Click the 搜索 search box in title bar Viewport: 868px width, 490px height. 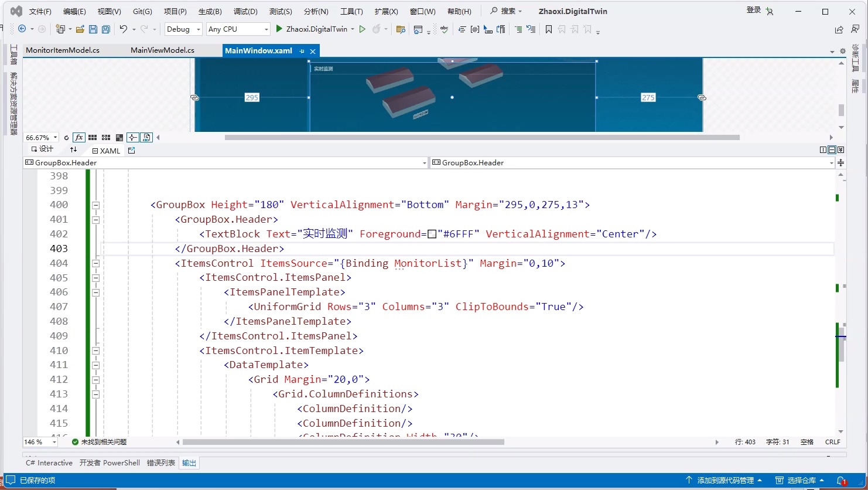pyautogui.click(x=506, y=11)
